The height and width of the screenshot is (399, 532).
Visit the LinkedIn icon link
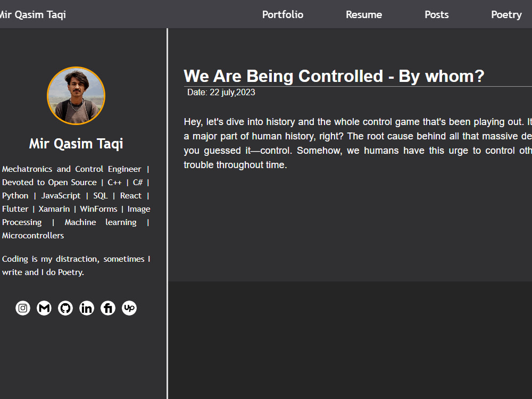(87, 308)
